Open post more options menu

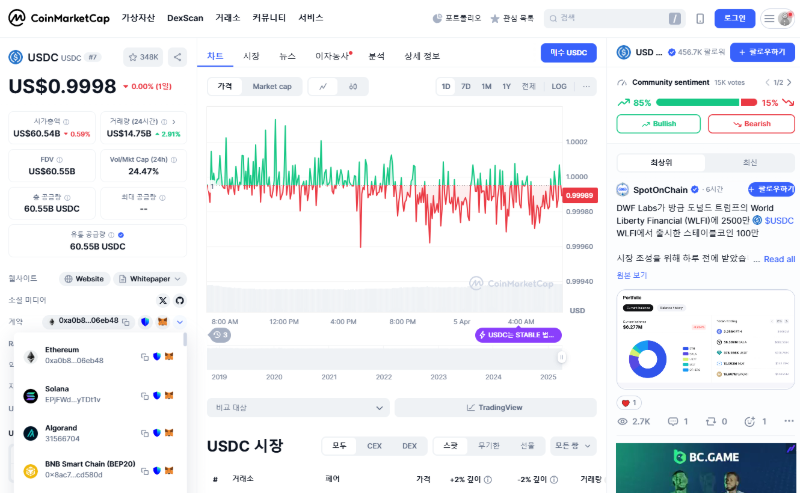point(789,421)
